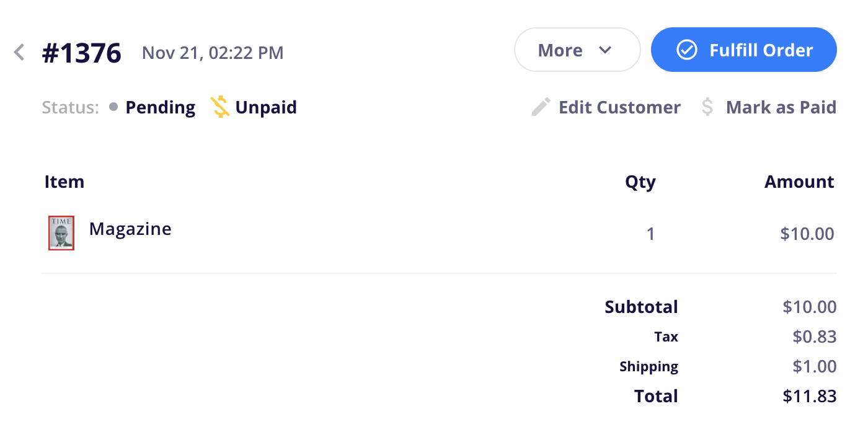Select the Mark as Paid link
Image resolution: width=868 pixels, height=445 pixels.
pyautogui.click(x=781, y=107)
